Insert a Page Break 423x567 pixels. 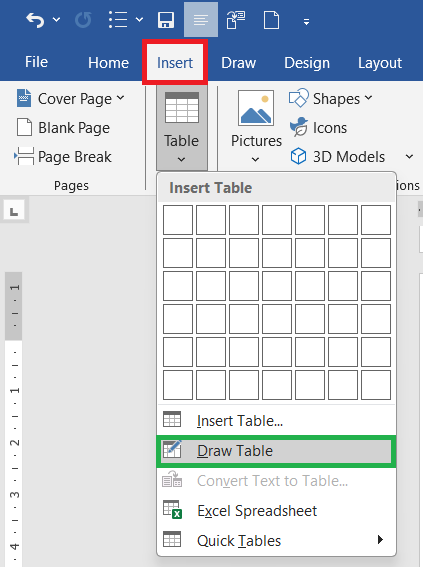[x=63, y=157]
